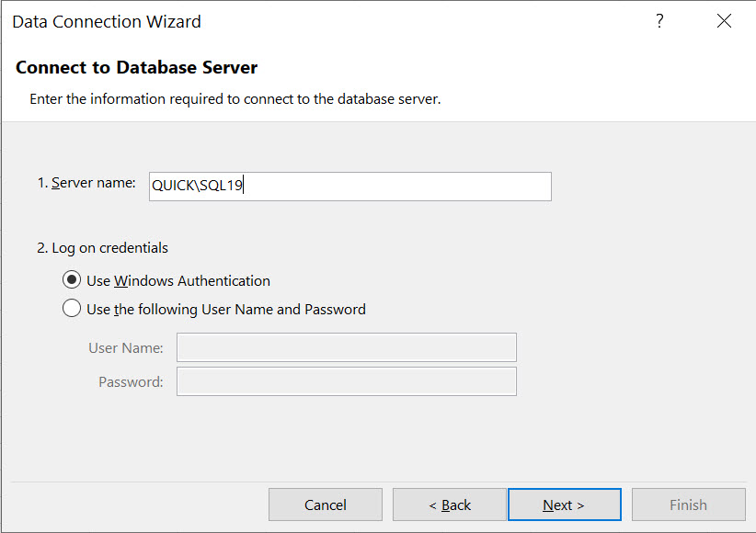Image resolution: width=756 pixels, height=533 pixels.
Task: Click the "Enter the information required" instruction text
Action: tap(235, 98)
